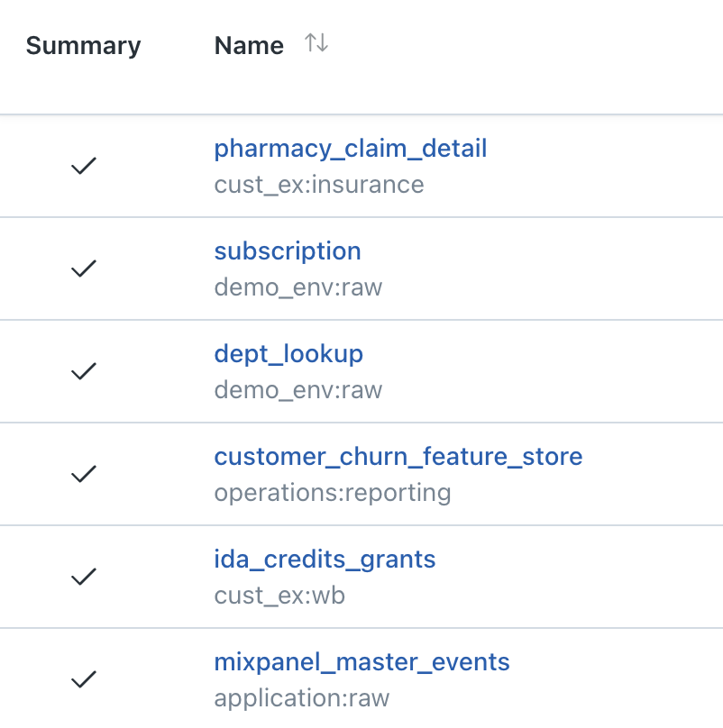Click the Summary column header
723x728 pixels.
coord(83,45)
